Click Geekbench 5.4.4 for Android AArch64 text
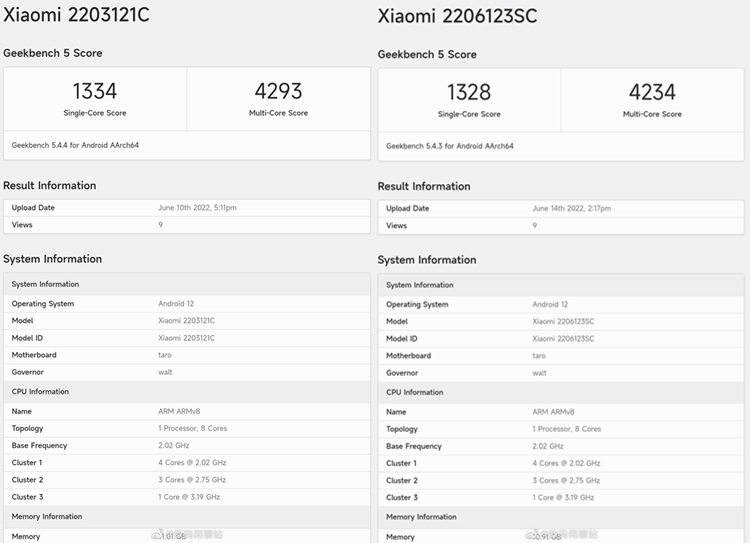 [75, 145]
